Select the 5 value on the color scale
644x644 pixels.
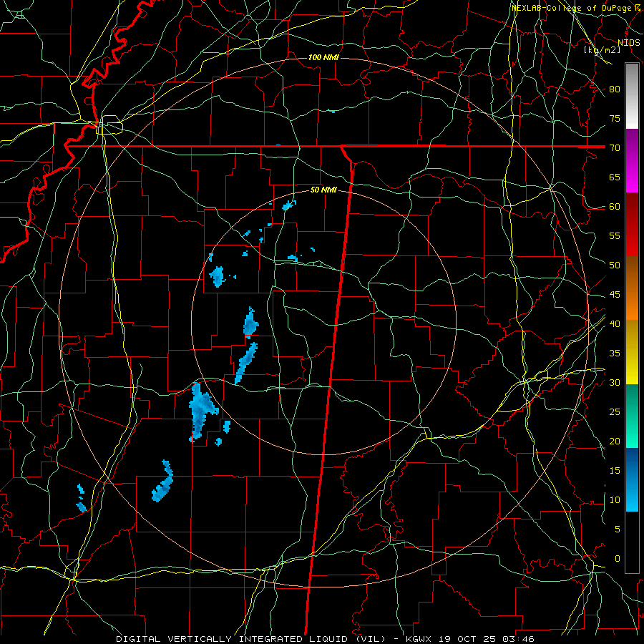click(617, 529)
